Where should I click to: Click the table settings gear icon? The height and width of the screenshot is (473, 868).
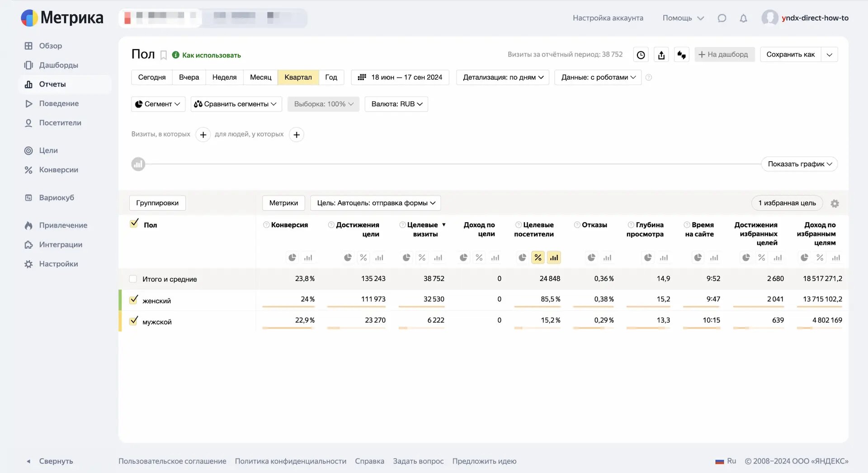pyautogui.click(x=835, y=204)
